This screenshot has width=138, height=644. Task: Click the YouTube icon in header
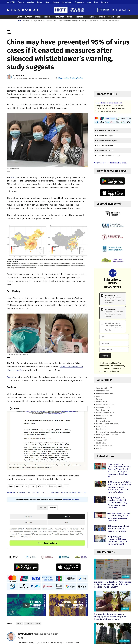coord(30,10)
